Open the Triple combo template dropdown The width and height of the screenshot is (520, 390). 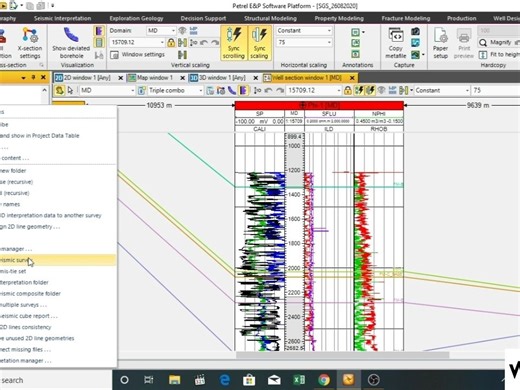point(175,90)
